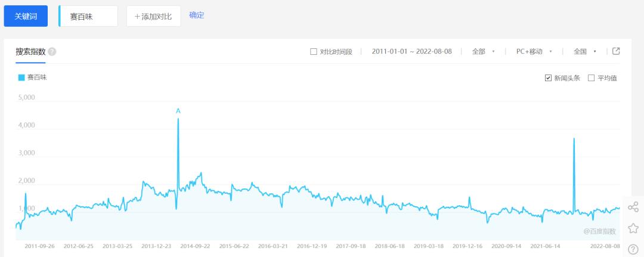This screenshot has width=644, height=257.
Task: Click the 2019-12-16 x-axis date label
Action: point(467,246)
